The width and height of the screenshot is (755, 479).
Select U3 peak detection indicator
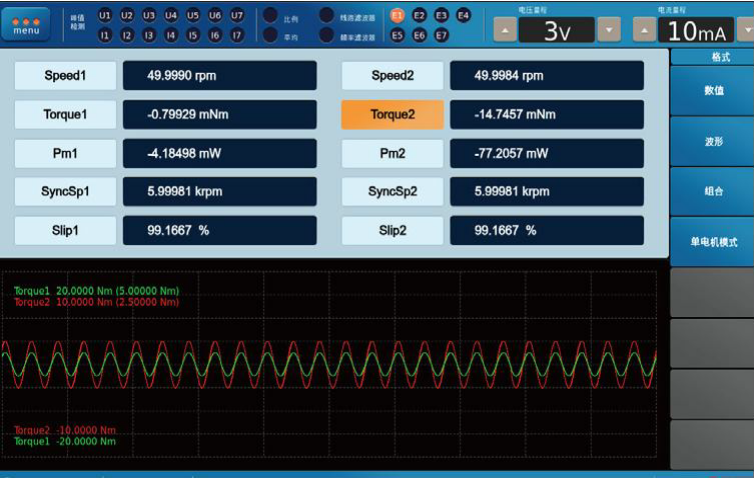(149, 15)
